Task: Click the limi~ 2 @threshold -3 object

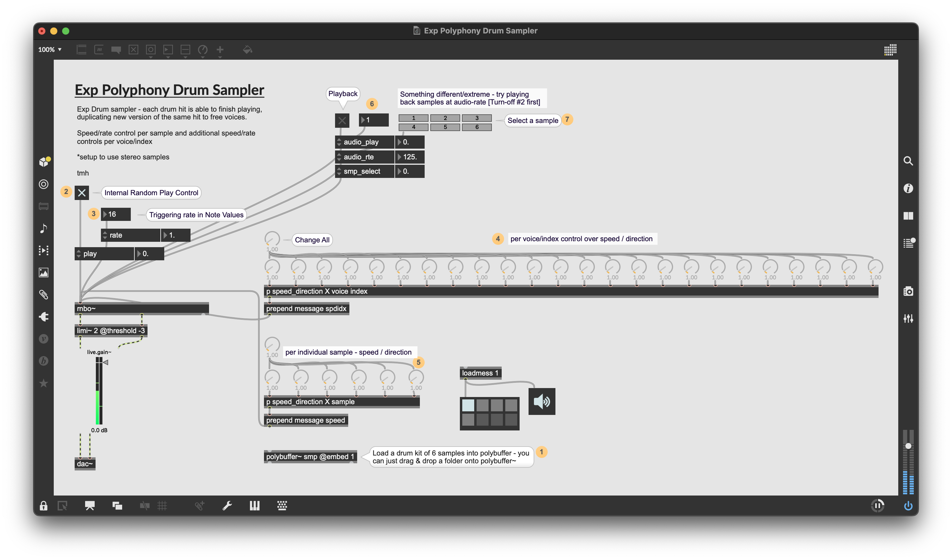Action: tap(111, 330)
